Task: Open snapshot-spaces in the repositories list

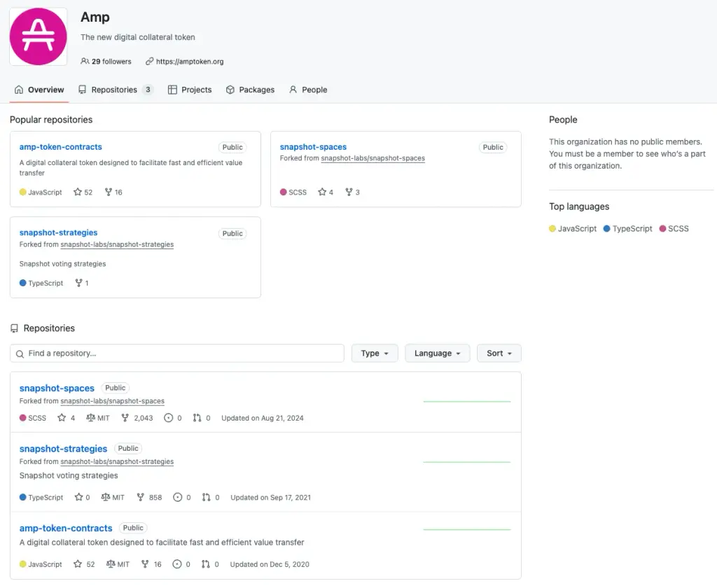Action: click(57, 388)
